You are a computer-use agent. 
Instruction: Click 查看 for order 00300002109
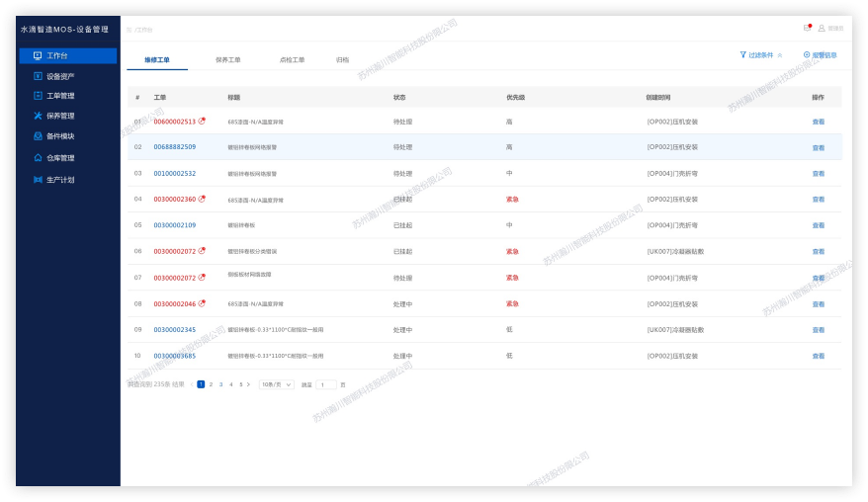pos(819,225)
